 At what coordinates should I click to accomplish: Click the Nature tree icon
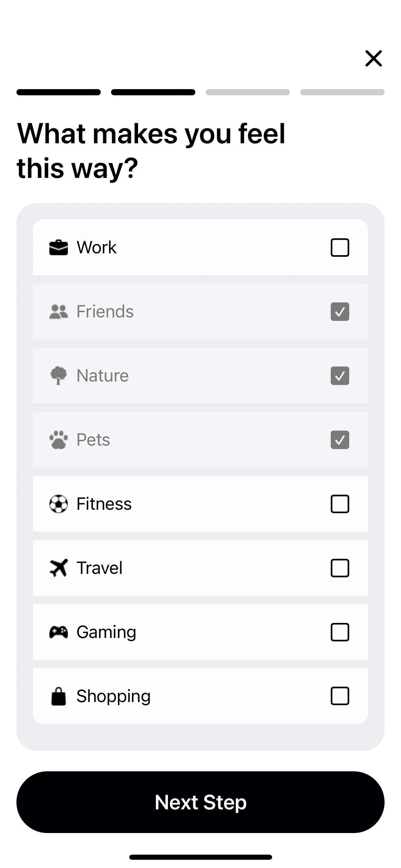pos(59,376)
